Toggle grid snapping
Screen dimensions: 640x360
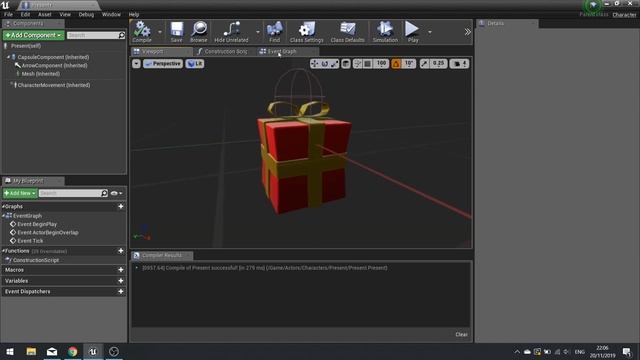click(x=367, y=64)
